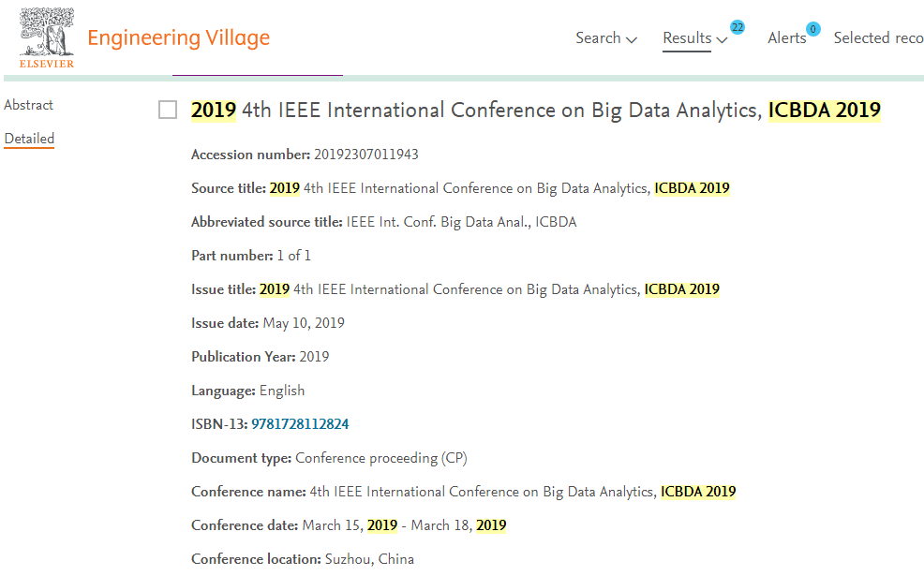Screen dimensions: 924x576
Task: Click the accession number 20192307011943
Action: click(366, 155)
